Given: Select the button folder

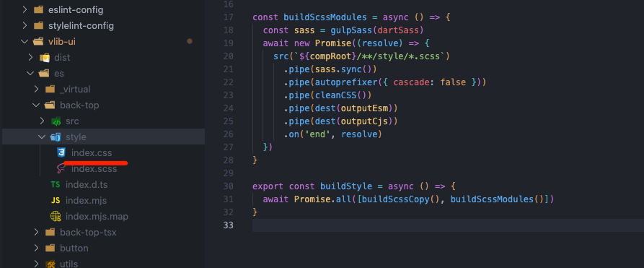Looking at the screenshot, I should tap(74, 248).
